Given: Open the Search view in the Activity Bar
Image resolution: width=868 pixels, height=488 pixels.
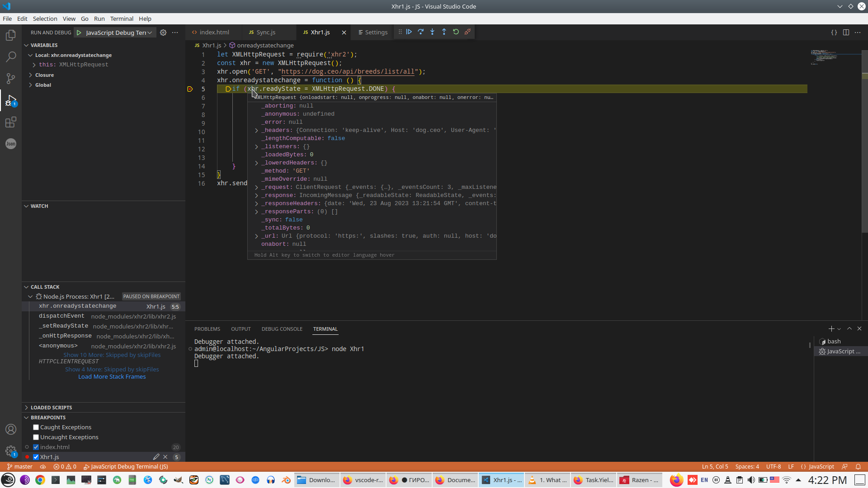Looking at the screenshot, I should pos(11,56).
